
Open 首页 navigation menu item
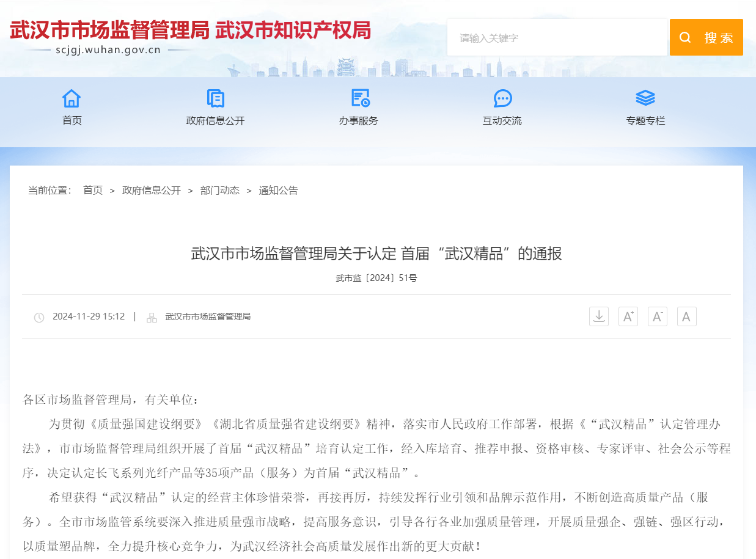72,121
